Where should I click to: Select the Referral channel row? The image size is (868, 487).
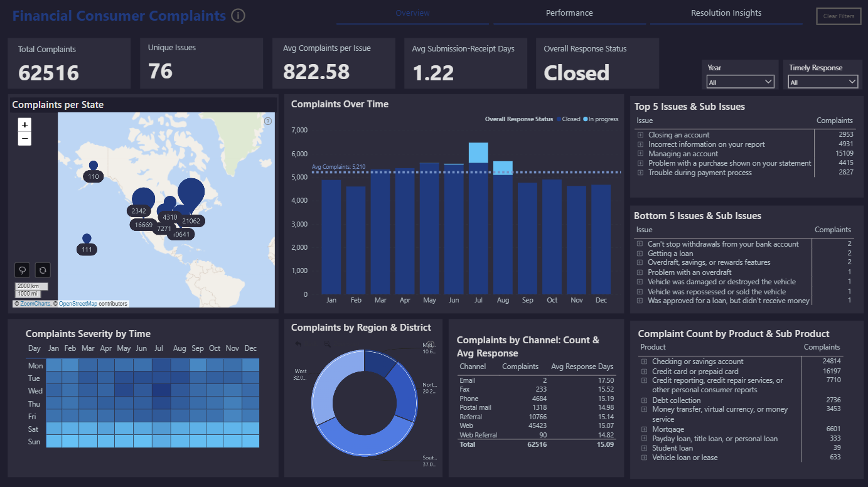pos(537,417)
